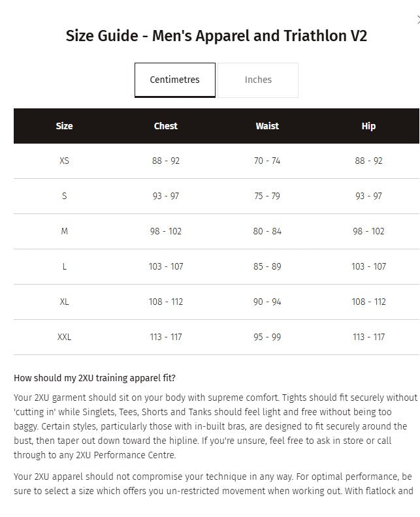The height and width of the screenshot is (517, 420).
Task: Select the XXL size row label
Action: point(64,337)
